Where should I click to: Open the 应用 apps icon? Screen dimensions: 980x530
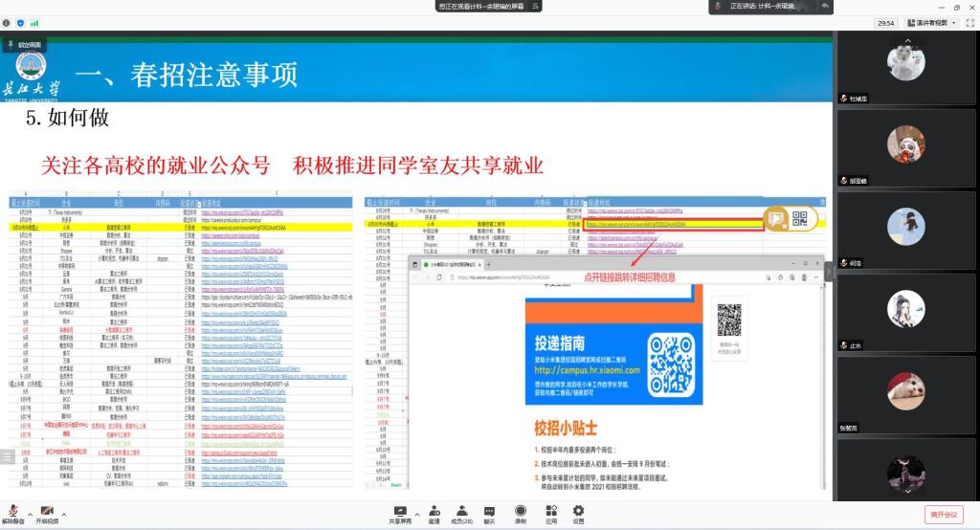tap(551, 511)
